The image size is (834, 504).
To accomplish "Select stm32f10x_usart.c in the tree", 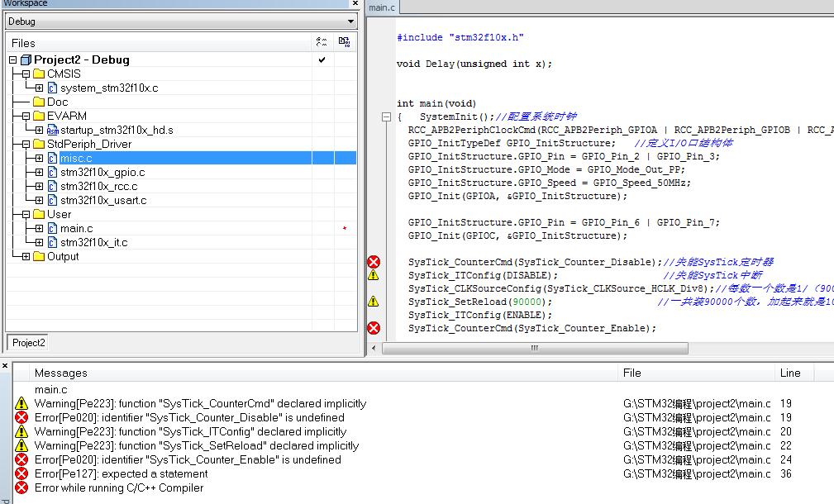I will (x=103, y=201).
